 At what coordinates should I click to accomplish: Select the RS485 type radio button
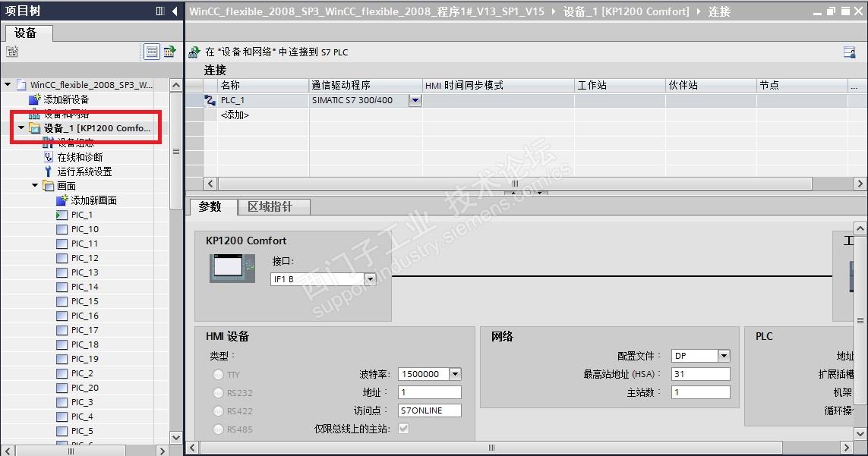pos(218,429)
